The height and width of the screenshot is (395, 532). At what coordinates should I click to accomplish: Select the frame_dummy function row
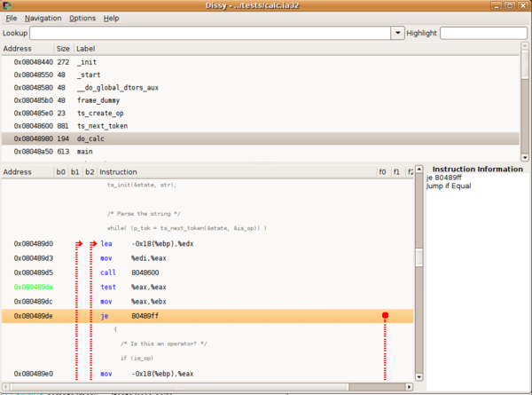(260, 100)
